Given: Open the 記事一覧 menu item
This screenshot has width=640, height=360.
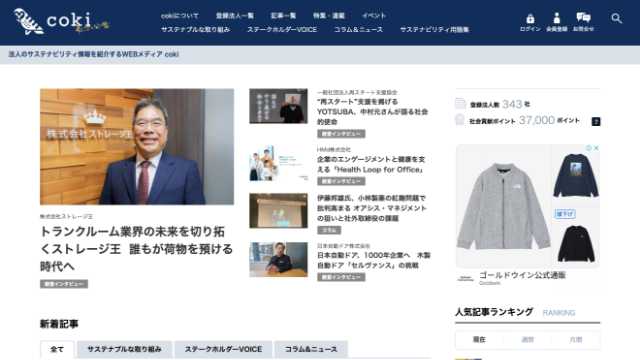Looking at the screenshot, I should click(x=283, y=16).
